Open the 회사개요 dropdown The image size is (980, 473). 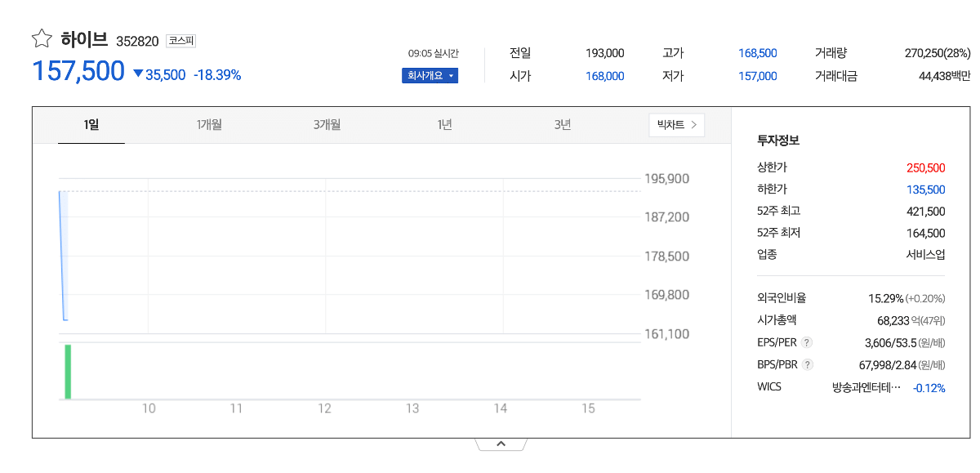tap(430, 76)
